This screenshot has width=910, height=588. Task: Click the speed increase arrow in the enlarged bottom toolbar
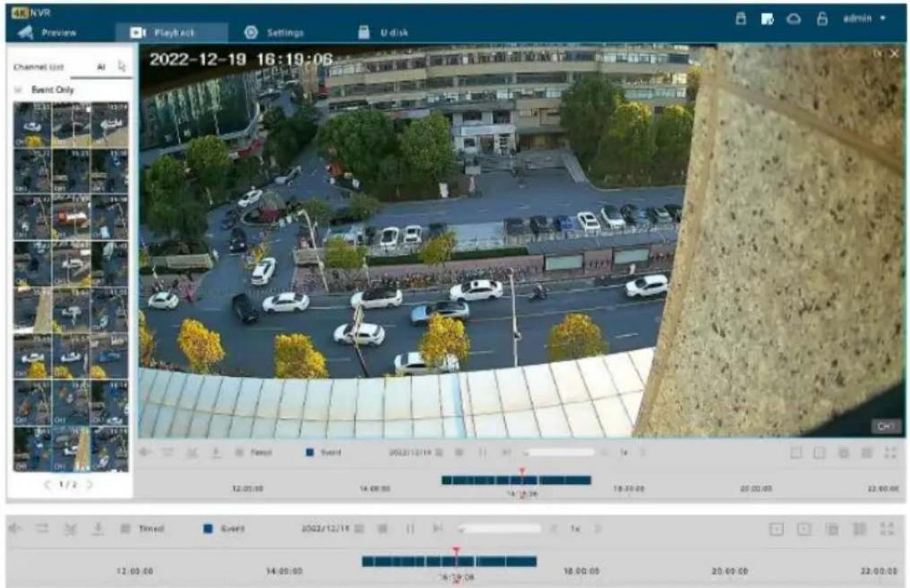tap(597, 529)
